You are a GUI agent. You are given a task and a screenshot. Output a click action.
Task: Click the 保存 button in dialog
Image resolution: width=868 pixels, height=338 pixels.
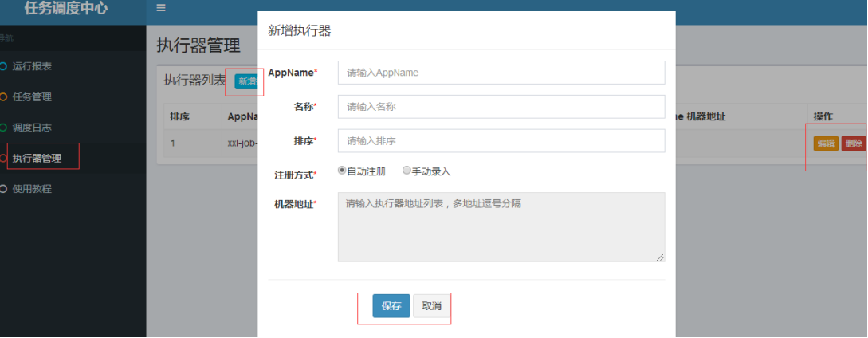(x=391, y=306)
